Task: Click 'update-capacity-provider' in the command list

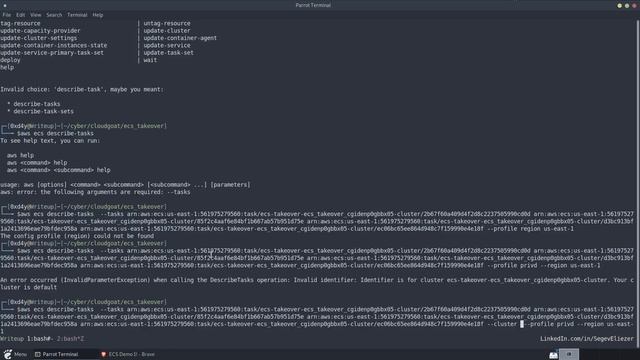Action: tap(40, 31)
